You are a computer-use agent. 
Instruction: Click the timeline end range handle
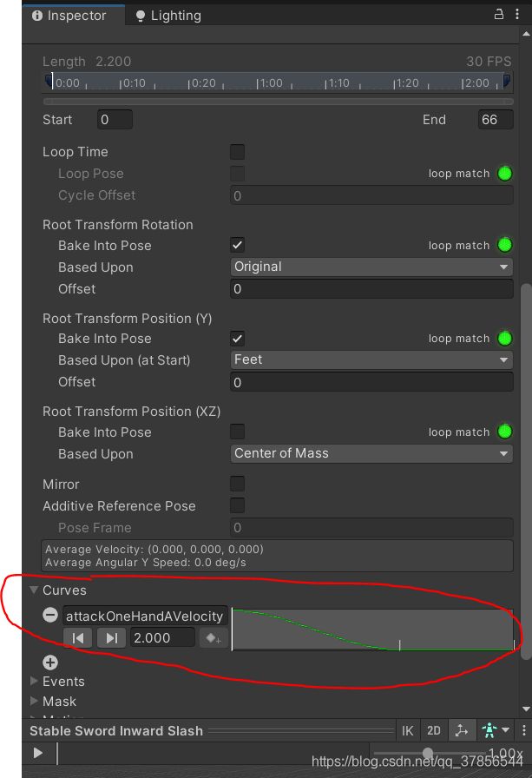click(x=507, y=81)
